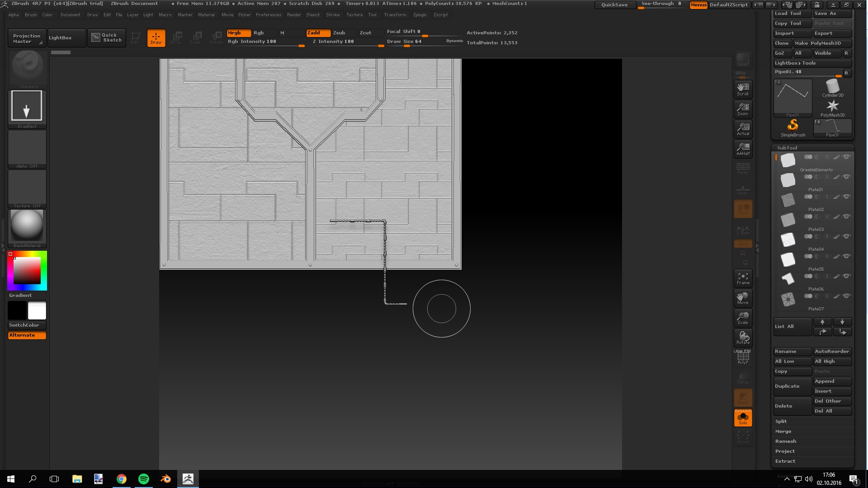Open the Zplugin menu

[x=420, y=15]
